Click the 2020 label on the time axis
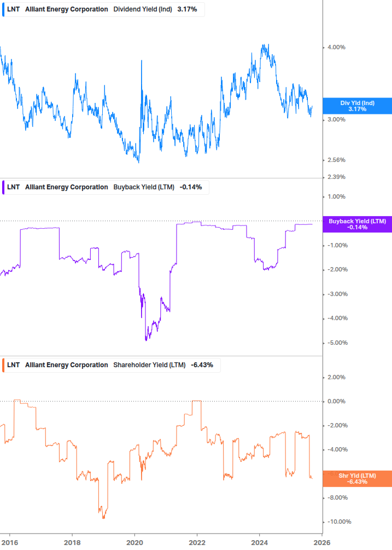Image resolution: width=392 pixels, height=550 pixels. (135, 543)
